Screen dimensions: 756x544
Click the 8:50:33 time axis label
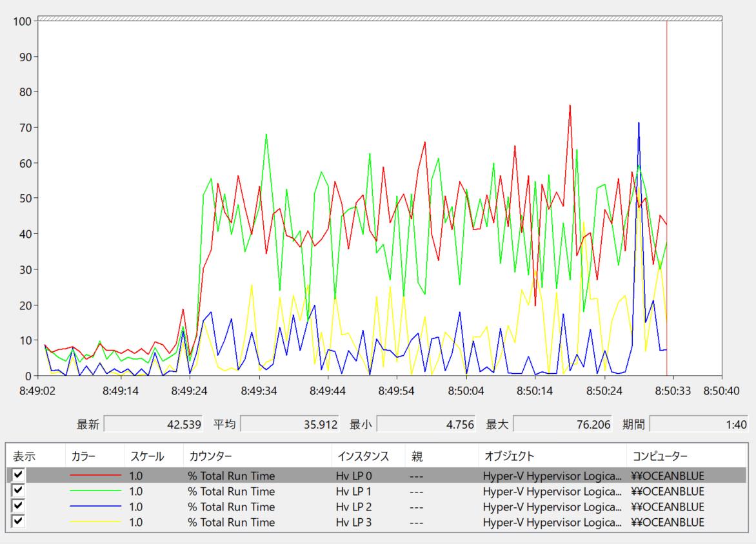(x=673, y=391)
